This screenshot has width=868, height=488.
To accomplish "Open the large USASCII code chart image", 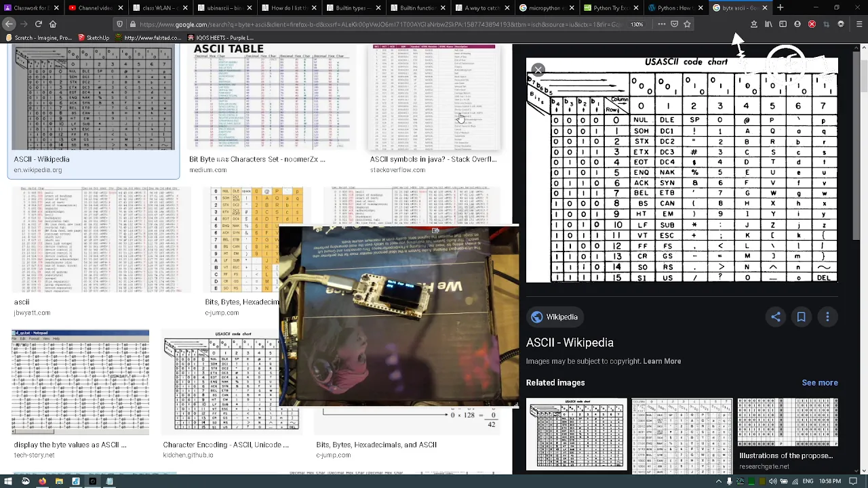I will tap(682, 170).
